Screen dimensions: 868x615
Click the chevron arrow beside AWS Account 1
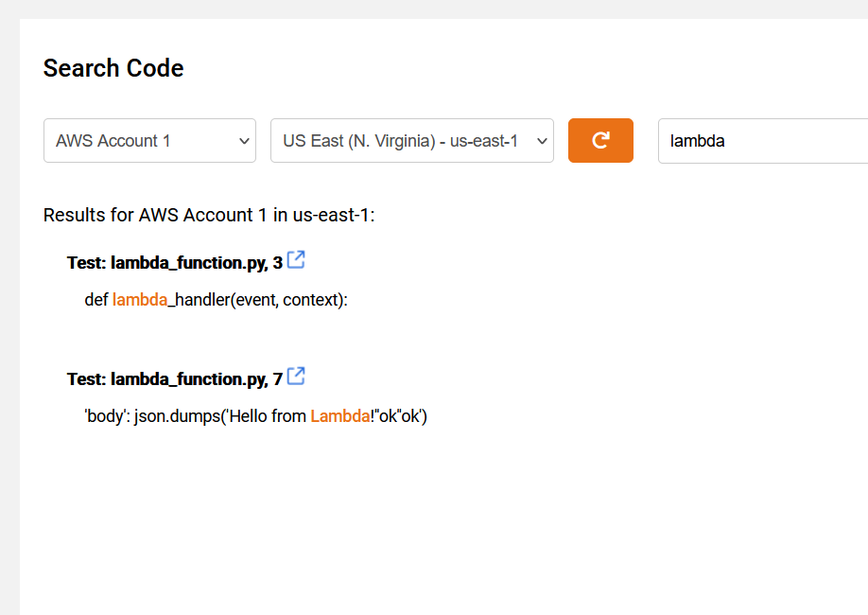pyautogui.click(x=244, y=141)
